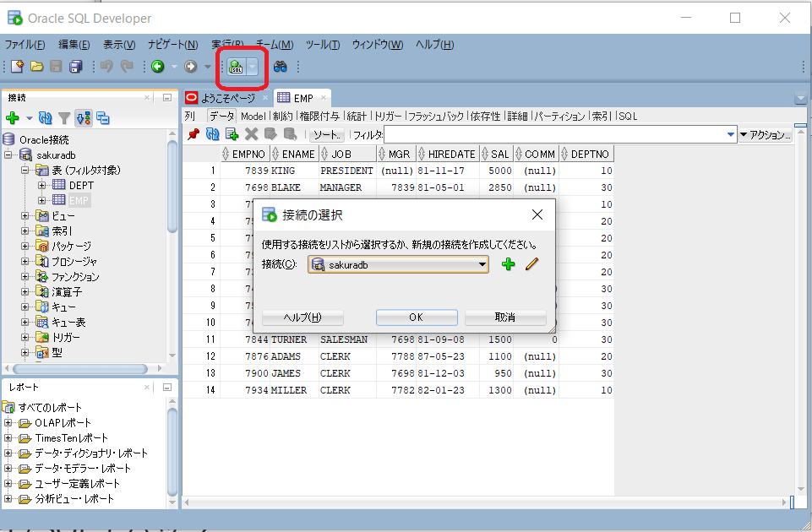Click the Reports panel vertical scrollbar

(172, 452)
